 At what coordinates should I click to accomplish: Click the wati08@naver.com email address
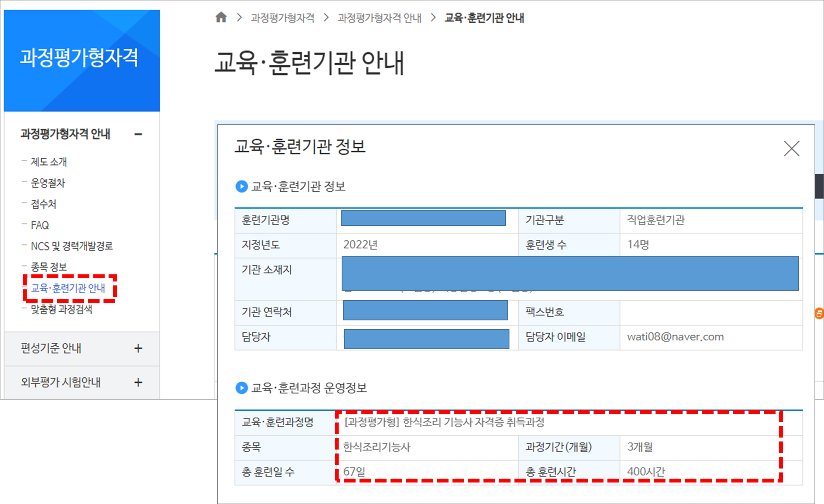click(x=675, y=337)
